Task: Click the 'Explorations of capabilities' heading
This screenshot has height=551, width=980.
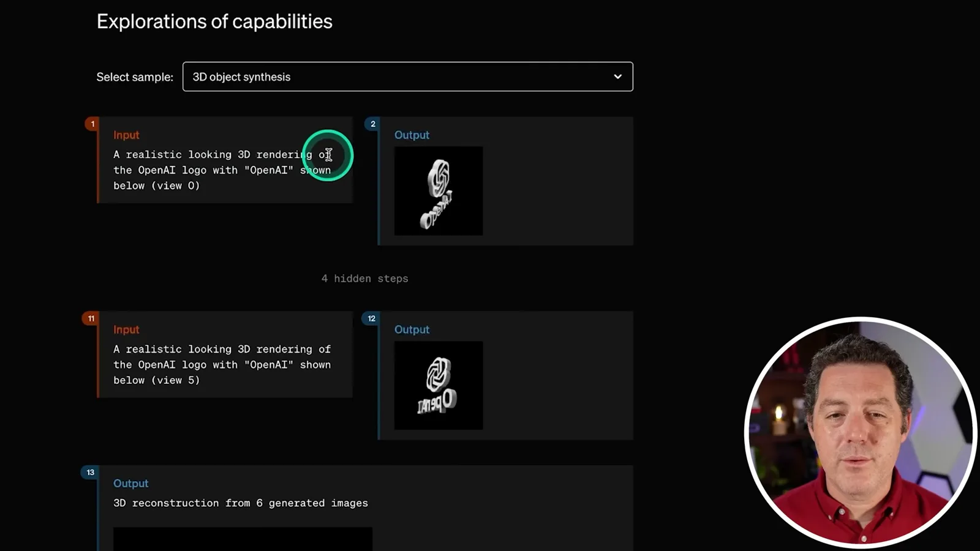Action: 214,21
